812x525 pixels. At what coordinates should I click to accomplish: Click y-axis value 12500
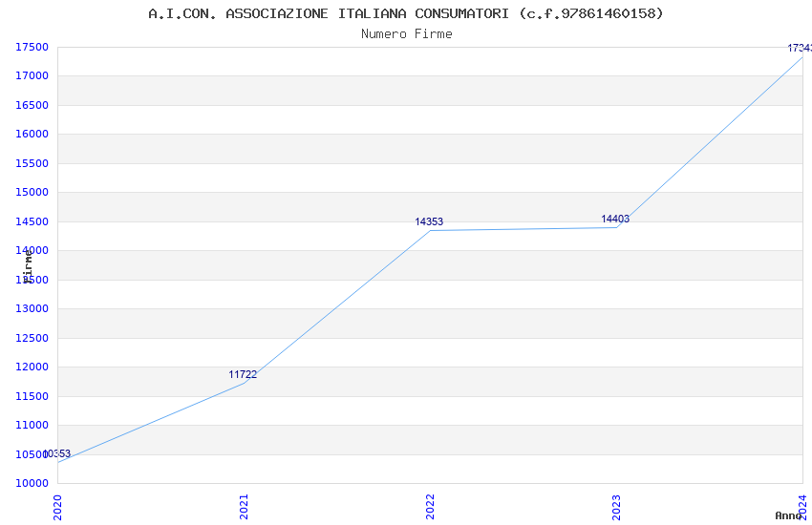click(x=32, y=338)
